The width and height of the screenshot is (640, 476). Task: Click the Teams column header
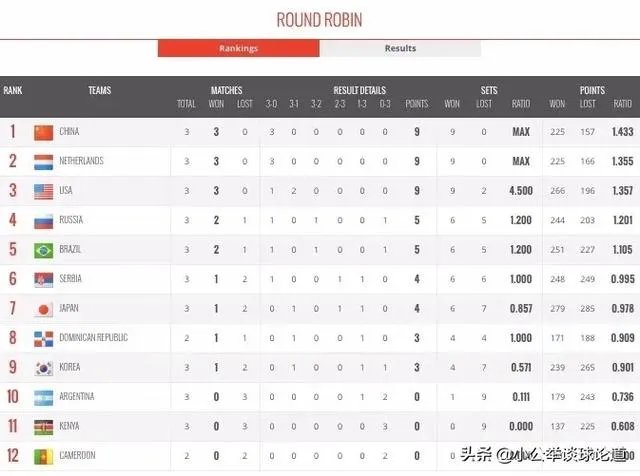point(99,90)
